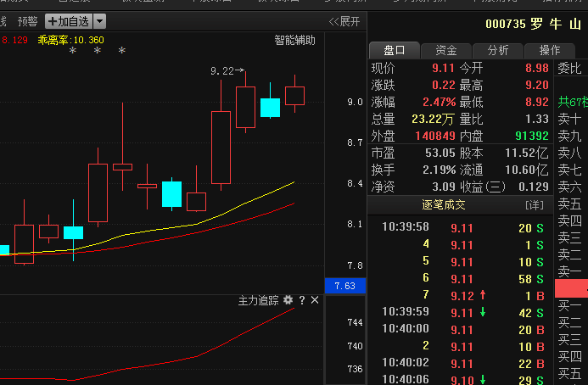Switch to the 资金 tab
The image size is (588, 385).
coord(445,50)
